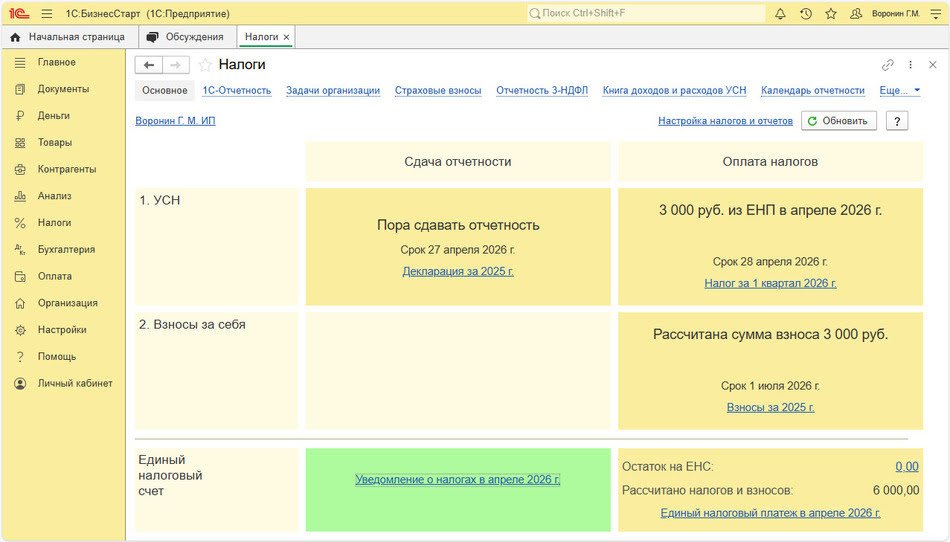The width and height of the screenshot is (950, 542).
Task: Open Деньги section in sidebar
Action: [x=53, y=115]
